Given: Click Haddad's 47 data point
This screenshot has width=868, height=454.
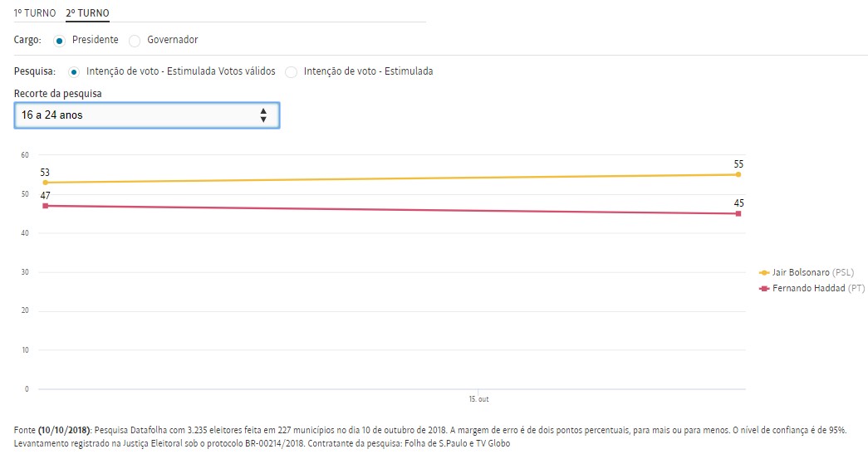Looking at the screenshot, I should pyautogui.click(x=46, y=205).
